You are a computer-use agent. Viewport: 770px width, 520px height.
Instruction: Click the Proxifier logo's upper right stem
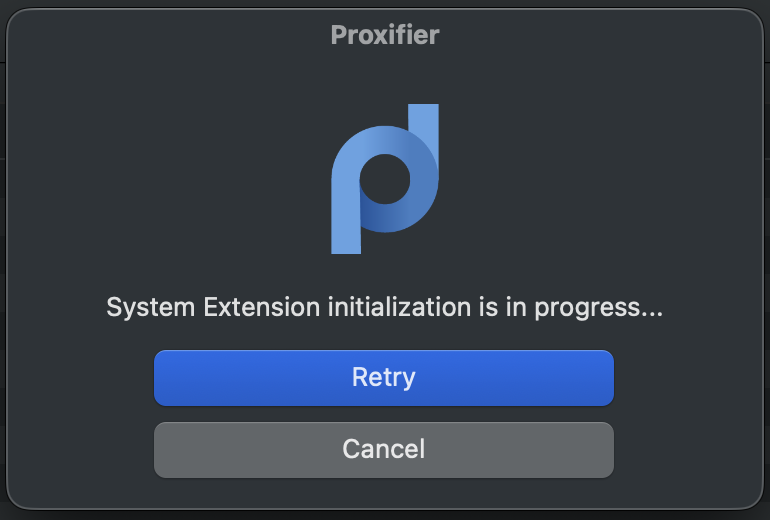424,123
